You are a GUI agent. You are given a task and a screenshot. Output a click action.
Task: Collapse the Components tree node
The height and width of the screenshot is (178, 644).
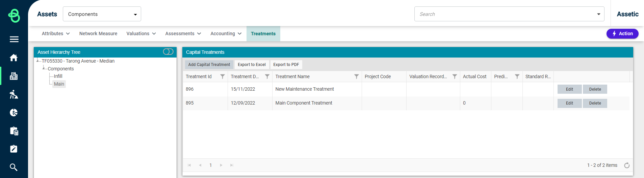click(x=44, y=68)
